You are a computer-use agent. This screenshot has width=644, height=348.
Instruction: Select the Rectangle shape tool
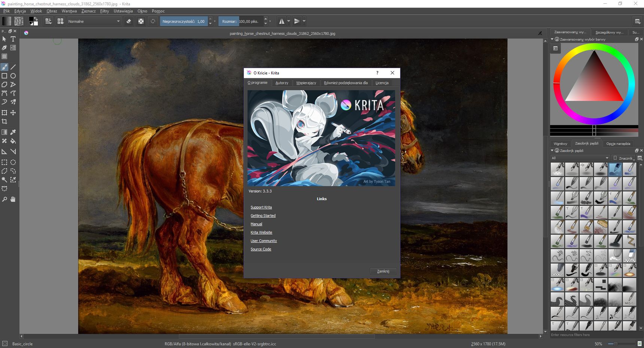pos(4,76)
